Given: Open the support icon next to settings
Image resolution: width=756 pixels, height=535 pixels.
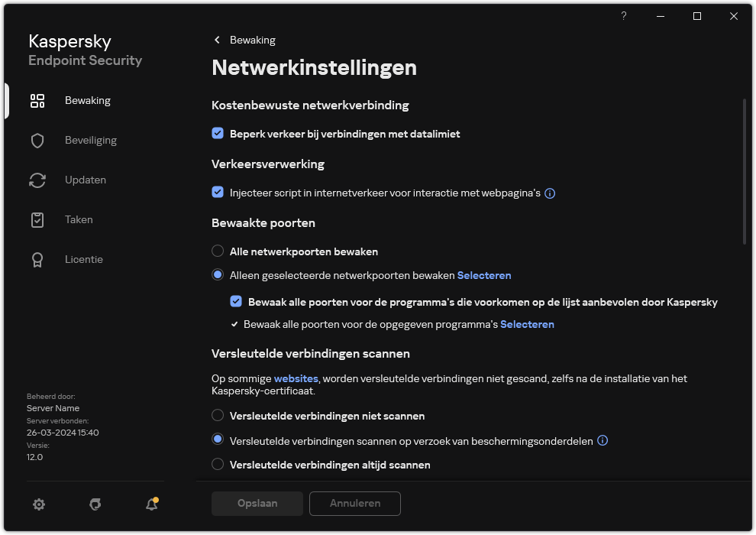Looking at the screenshot, I should tap(95, 504).
